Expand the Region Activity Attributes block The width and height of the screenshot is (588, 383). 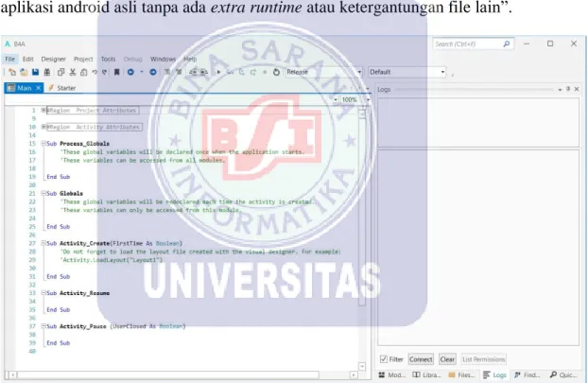(x=43, y=127)
